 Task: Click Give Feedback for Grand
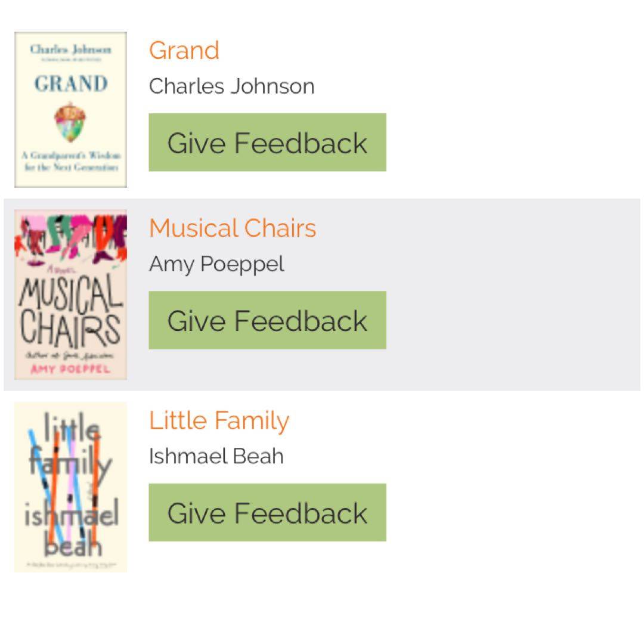point(267,143)
